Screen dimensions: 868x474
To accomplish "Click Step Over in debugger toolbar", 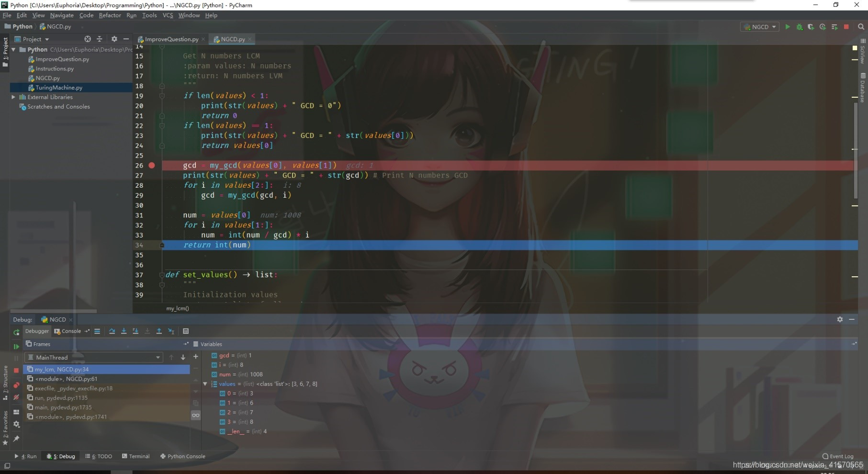I will (112, 331).
